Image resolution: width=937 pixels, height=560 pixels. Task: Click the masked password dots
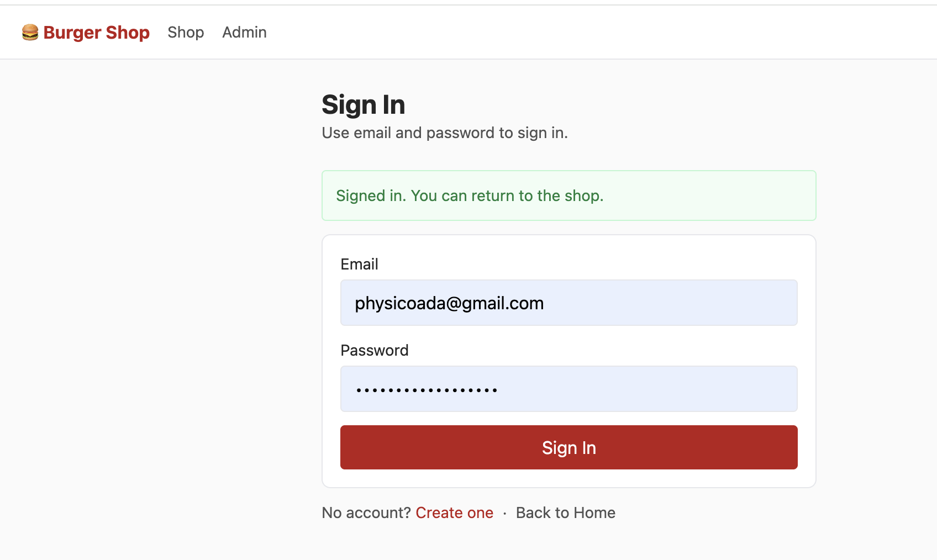(x=427, y=390)
